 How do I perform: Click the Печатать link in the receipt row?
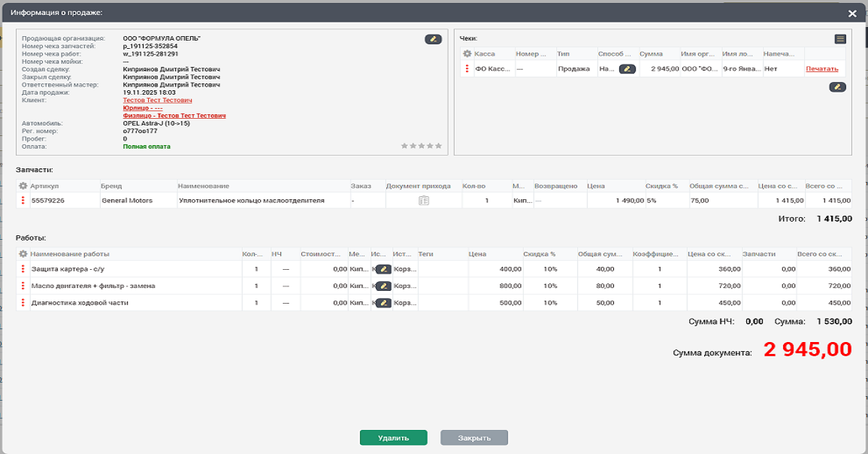[821, 69]
